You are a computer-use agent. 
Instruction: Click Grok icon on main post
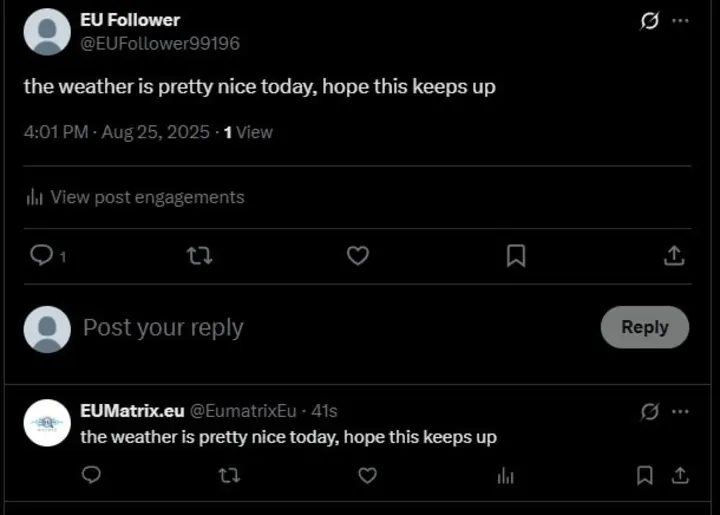point(650,21)
